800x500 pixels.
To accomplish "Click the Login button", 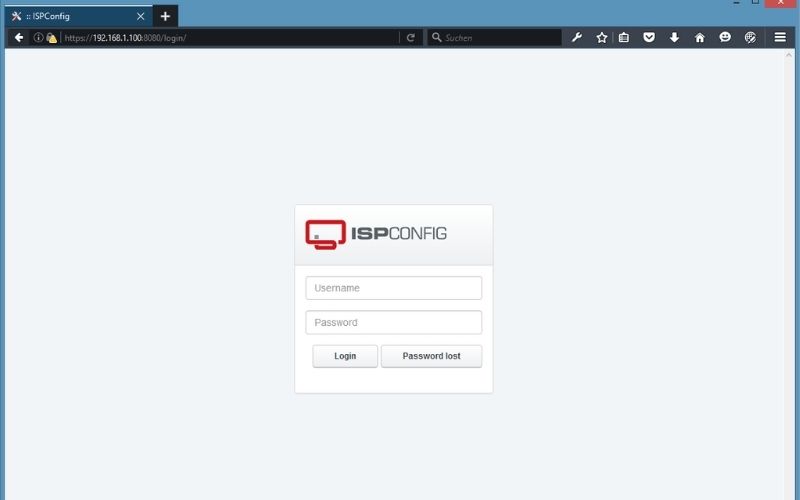I will (x=345, y=356).
